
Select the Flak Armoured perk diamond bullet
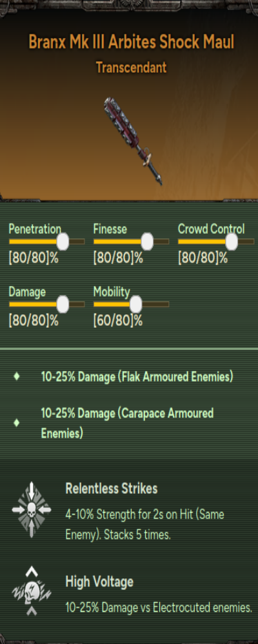point(17,376)
